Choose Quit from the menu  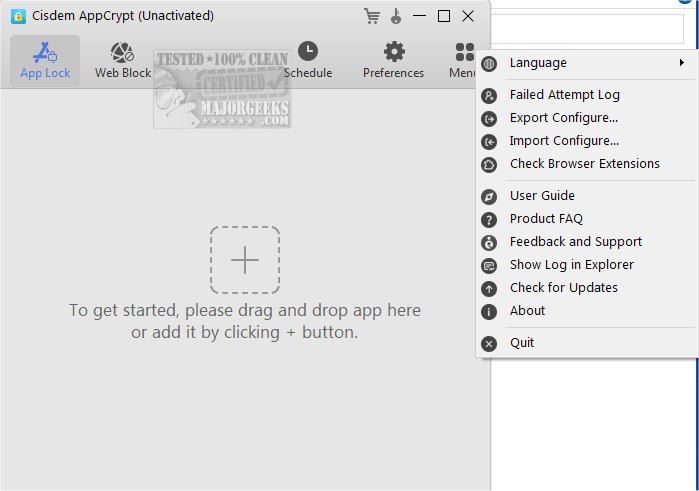click(587, 343)
